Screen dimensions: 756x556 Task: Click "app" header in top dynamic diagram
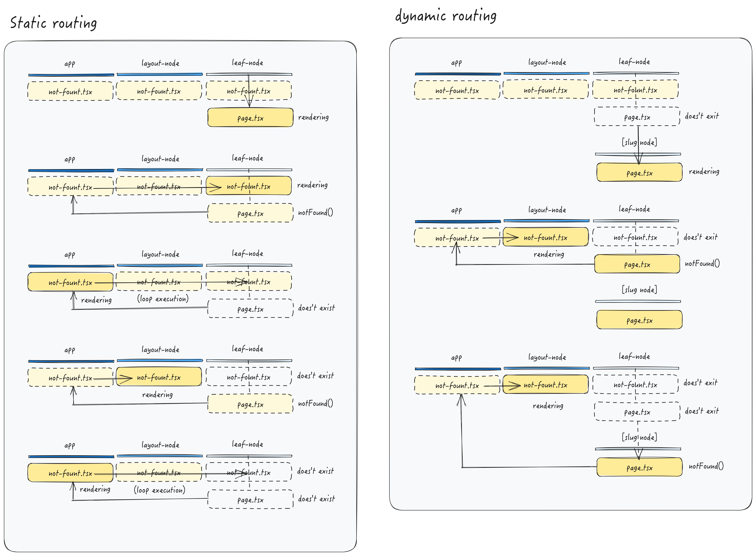[456, 63]
